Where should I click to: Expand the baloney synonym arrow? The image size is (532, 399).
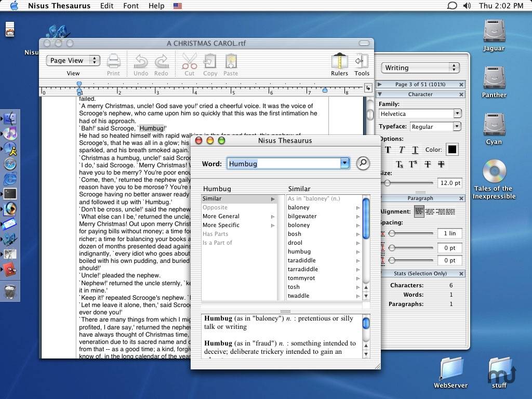pos(357,208)
